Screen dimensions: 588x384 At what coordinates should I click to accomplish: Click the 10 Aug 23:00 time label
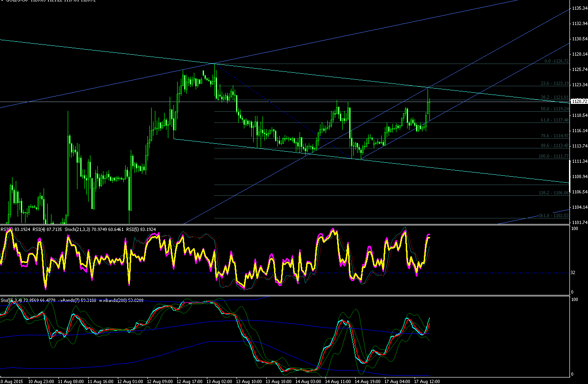41,381
